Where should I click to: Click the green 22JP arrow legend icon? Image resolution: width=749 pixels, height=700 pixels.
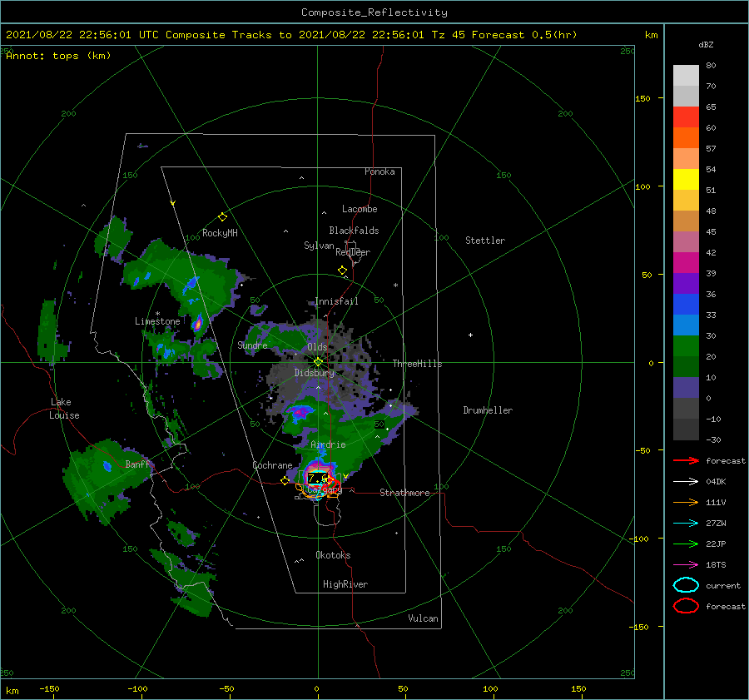pos(686,544)
